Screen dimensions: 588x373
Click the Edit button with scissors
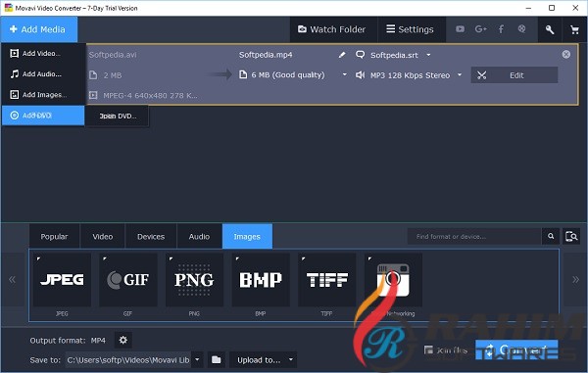coord(514,75)
